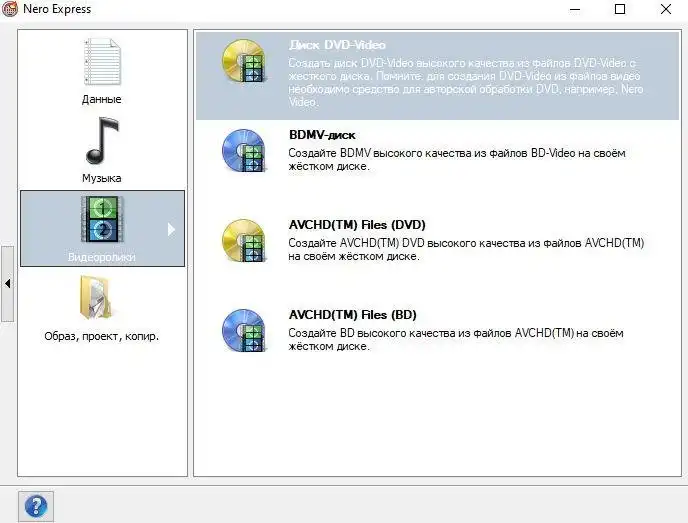The width and height of the screenshot is (688, 523).
Task: Select the Данные label
Action: [101, 99]
